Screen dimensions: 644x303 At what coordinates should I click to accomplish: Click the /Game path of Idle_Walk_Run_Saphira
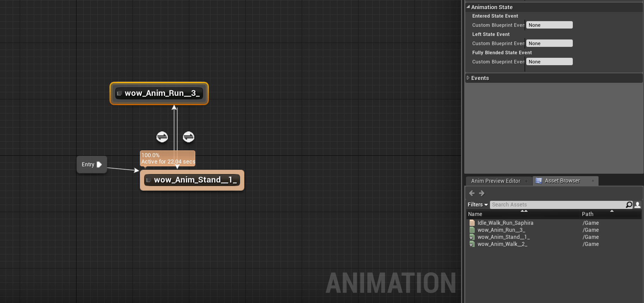coord(590,223)
